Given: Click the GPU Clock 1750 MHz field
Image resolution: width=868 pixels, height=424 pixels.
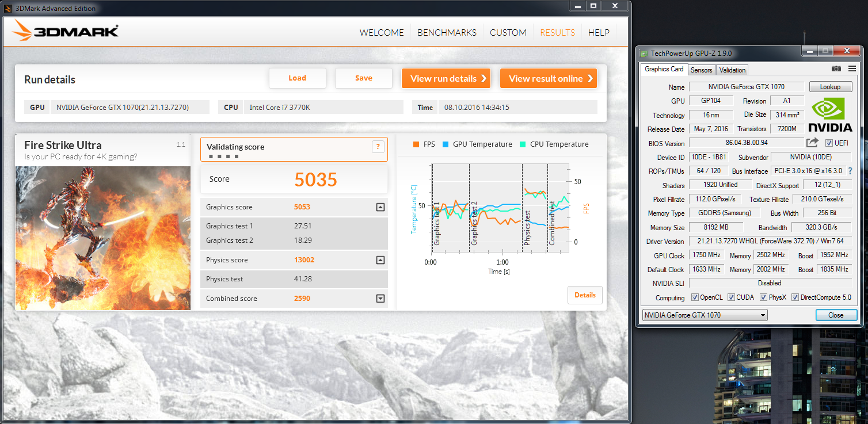Looking at the screenshot, I should click(x=707, y=255).
